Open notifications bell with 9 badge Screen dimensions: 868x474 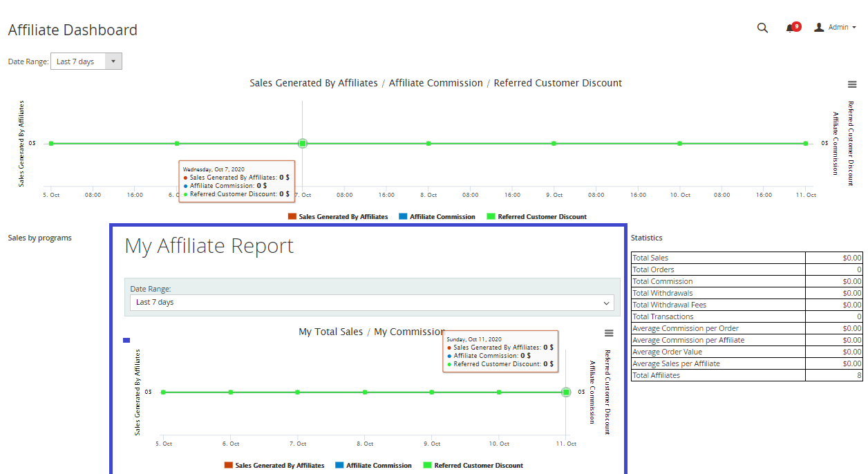click(x=793, y=28)
